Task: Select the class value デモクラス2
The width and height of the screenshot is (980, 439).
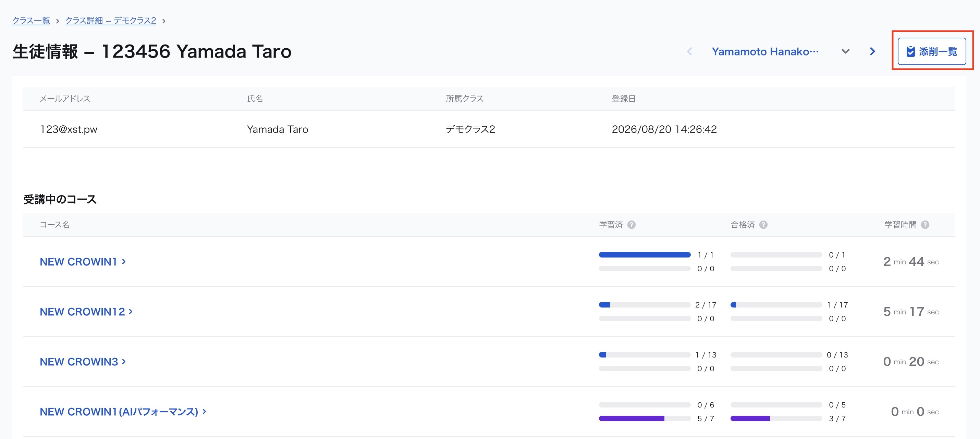Action: click(470, 129)
